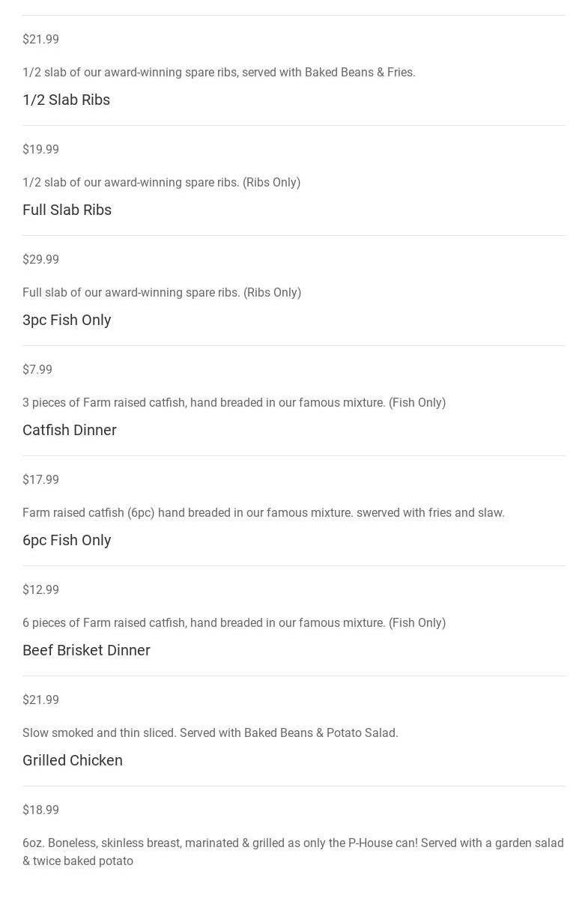Select the 6 pieces catfish description
The width and height of the screenshot is (588, 901).
click(x=234, y=622)
